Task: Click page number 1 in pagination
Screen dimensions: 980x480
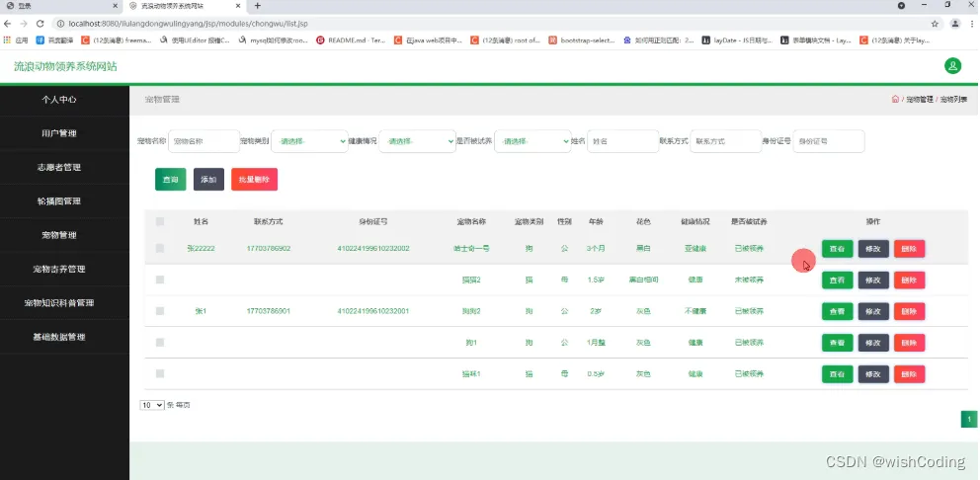Action: (x=969, y=420)
